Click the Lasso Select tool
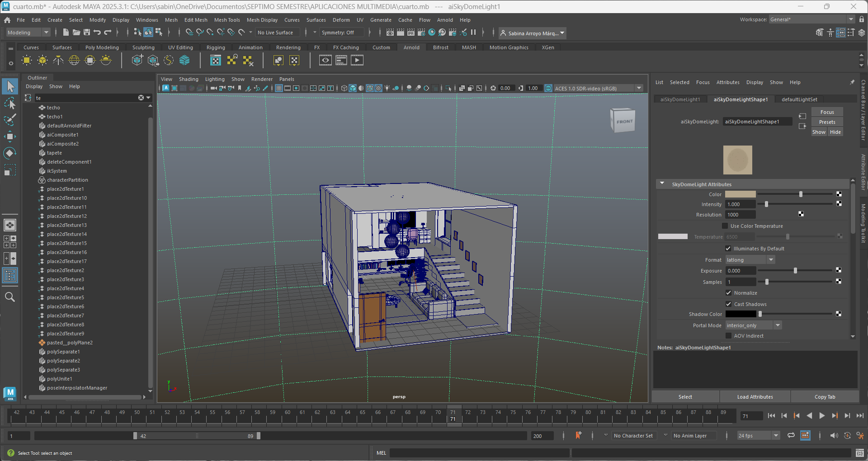This screenshot has height=461, width=868. point(9,103)
